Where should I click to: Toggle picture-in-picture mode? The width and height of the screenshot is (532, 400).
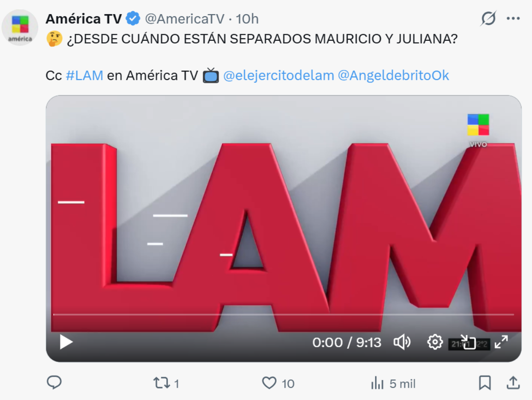pyautogui.click(x=468, y=342)
